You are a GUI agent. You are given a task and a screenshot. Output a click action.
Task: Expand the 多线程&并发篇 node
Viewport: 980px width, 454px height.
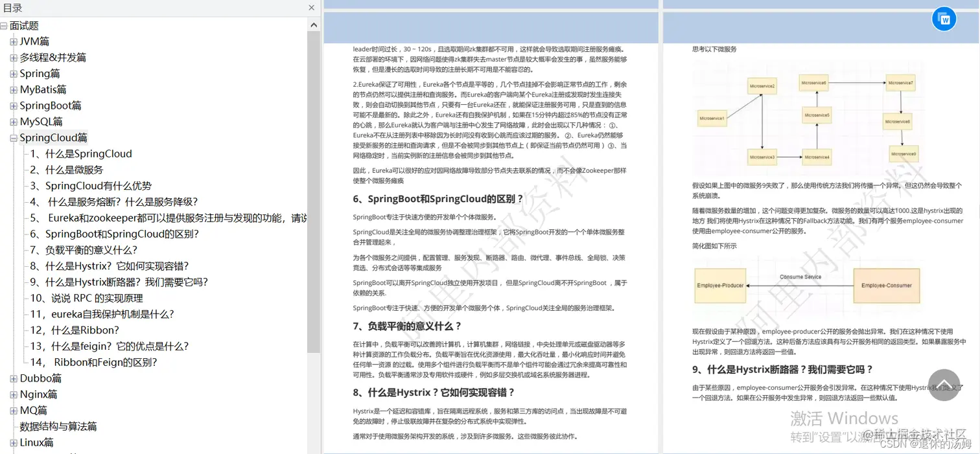14,58
